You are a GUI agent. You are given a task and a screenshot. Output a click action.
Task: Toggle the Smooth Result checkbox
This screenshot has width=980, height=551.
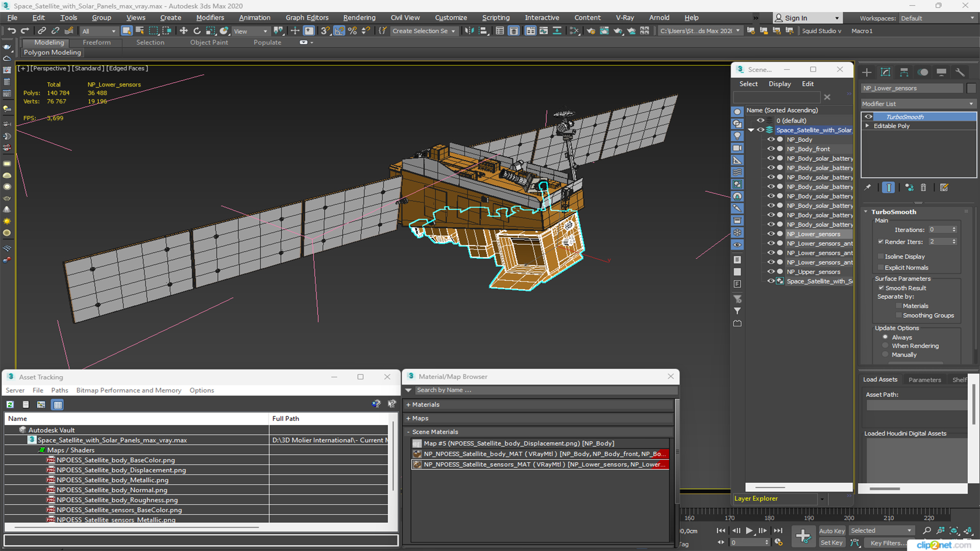(x=881, y=288)
